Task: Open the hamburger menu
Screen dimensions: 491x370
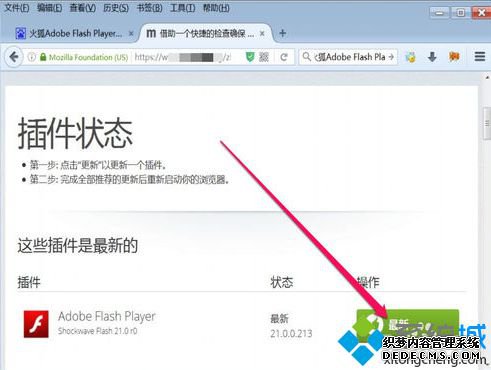Action: click(480, 57)
